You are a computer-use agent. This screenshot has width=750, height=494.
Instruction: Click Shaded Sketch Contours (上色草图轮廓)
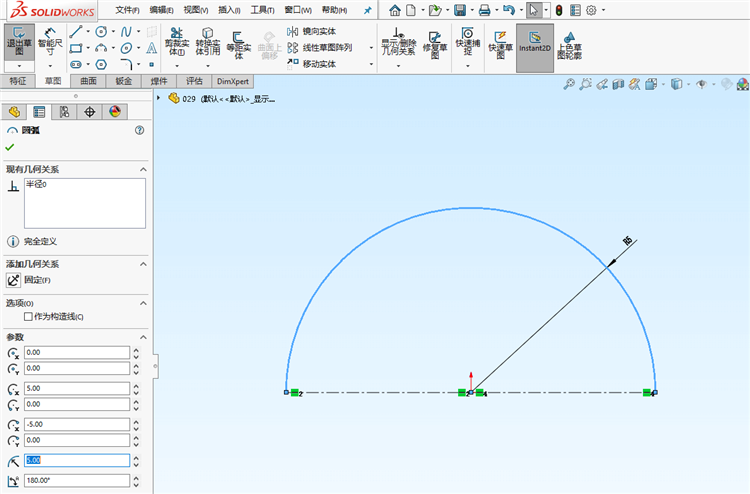(569, 45)
